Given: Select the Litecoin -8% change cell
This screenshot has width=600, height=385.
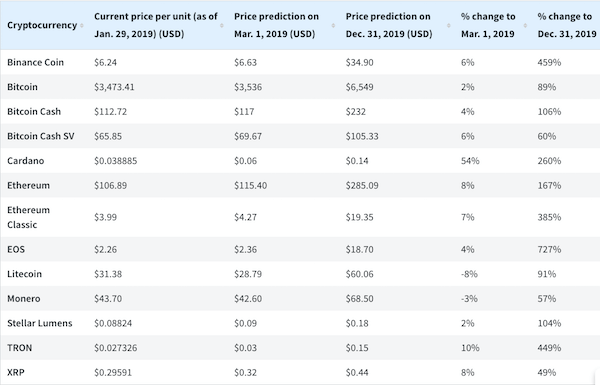Looking at the screenshot, I should tap(469, 274).
